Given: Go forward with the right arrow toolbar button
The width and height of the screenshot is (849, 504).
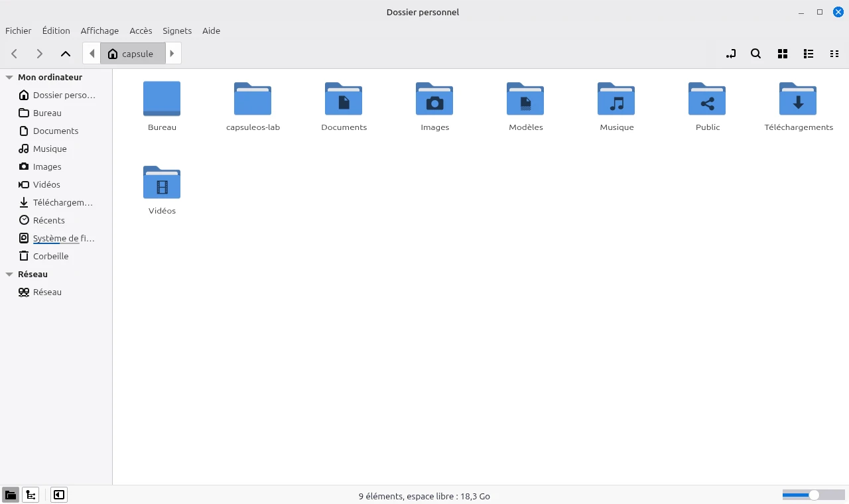Looking at the screenshot, I should 39,54.
